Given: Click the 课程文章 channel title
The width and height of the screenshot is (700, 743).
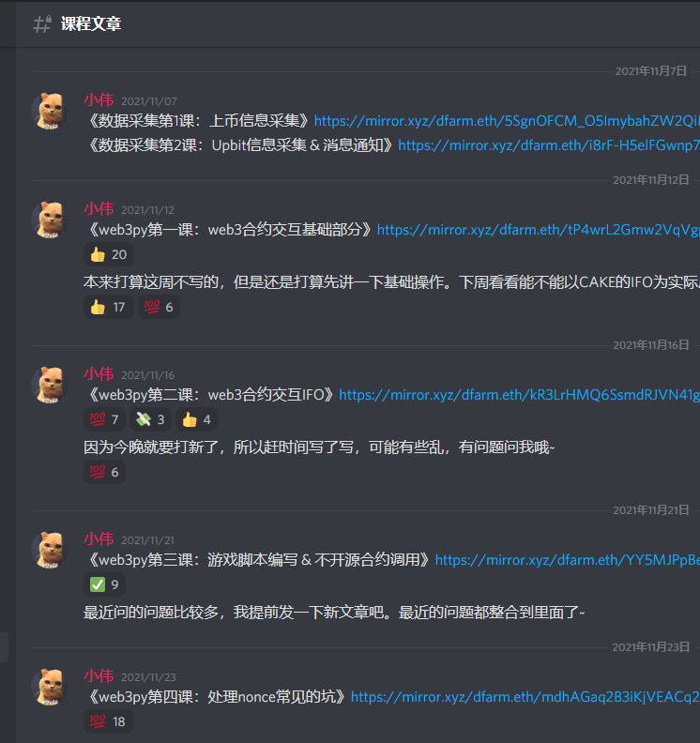Looking at the screenshot, I should 91,23.
